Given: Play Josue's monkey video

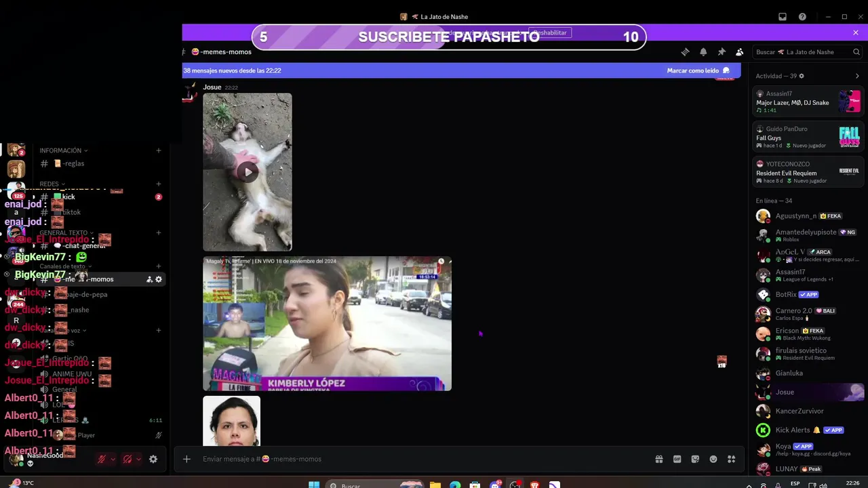Looking at the screenshot, I should [248, 171].
